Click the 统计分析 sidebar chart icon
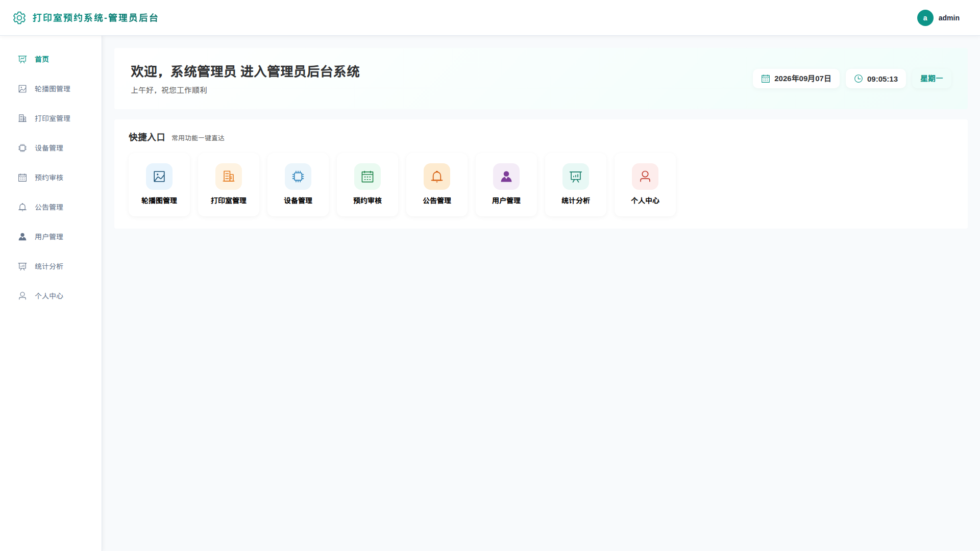980x551 pixels. pyautogui.click(x=22, y=266)
